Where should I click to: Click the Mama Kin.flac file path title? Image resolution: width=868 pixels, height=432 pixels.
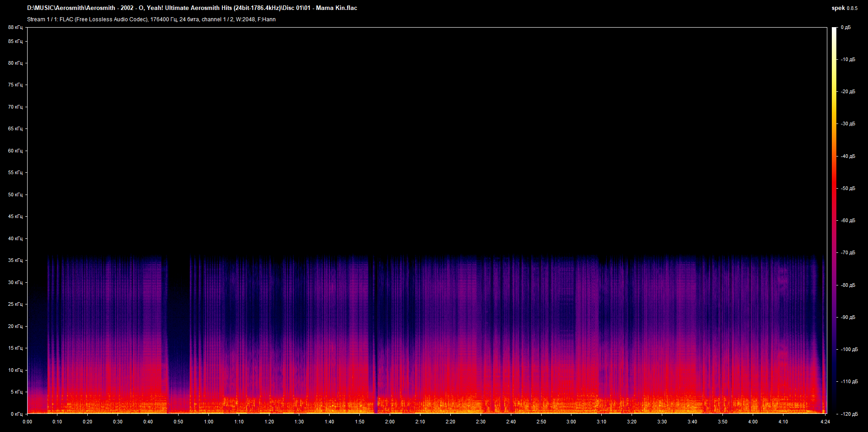(192, 8)
